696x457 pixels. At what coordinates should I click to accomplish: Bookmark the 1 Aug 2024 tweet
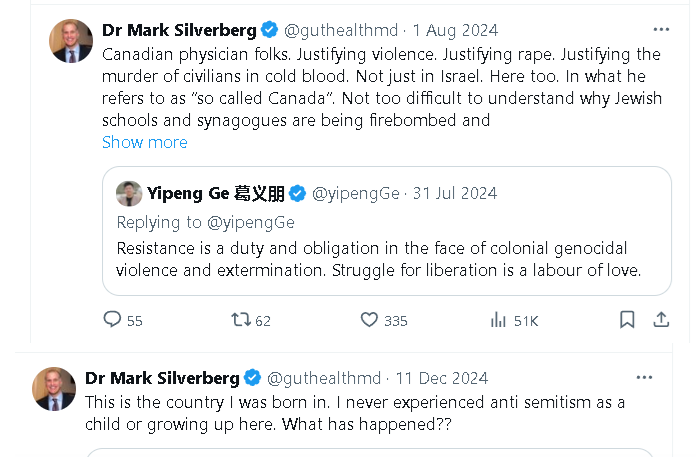click(627, 319)
